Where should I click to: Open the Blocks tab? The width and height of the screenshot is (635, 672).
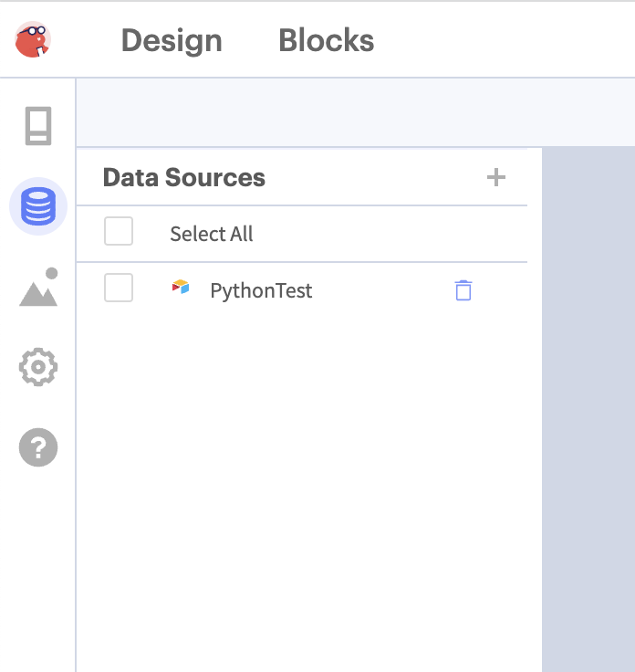click(326, 40)
